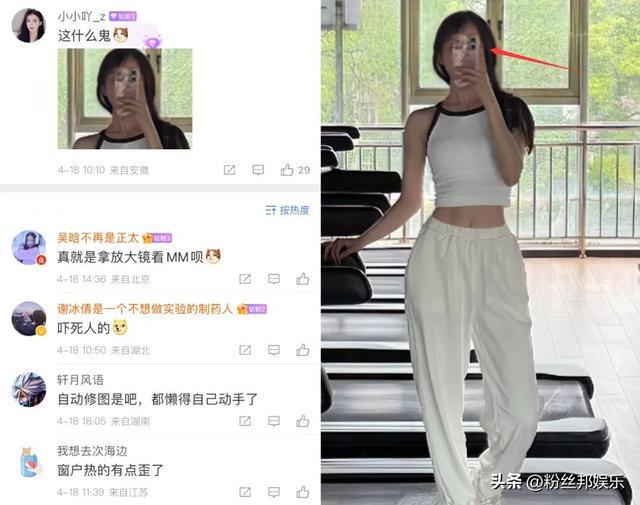The height and width of the screenshot is (505, 640).
Task: View profile of 吴晗不再是正太
Action: [98, 238]
